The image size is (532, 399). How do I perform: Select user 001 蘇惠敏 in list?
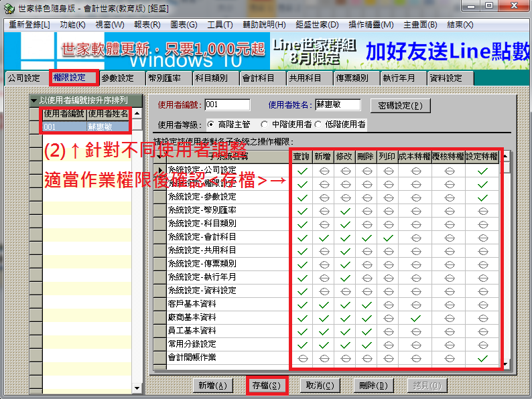85,126
